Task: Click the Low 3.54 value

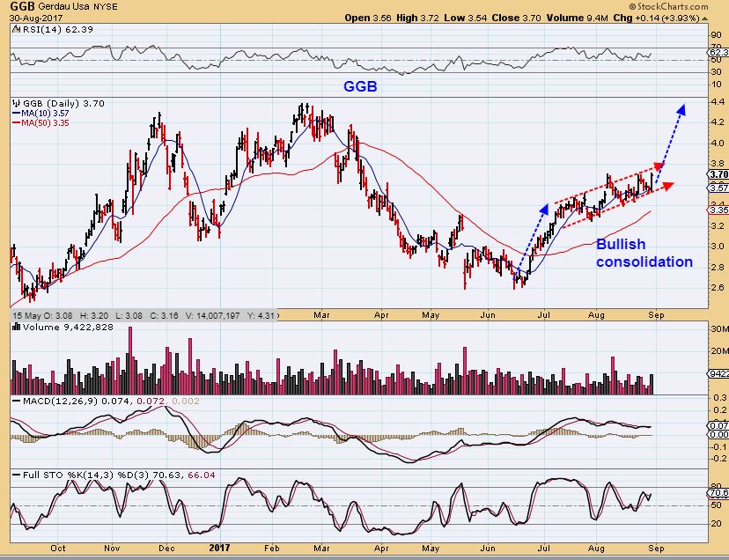Action: click(466, 18)
